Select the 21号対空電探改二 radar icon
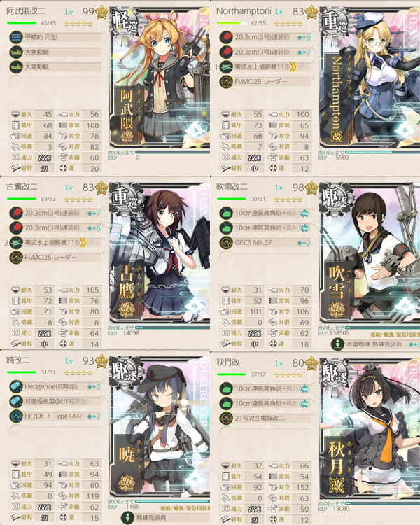The width and height of the screenshot is (420, 525). pyautogui.click(x=226, y=418)
